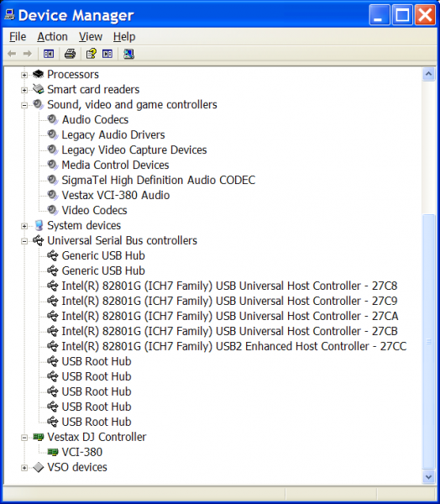Collapse the Vestax DJ Controller node

click(x=24, y=438)
